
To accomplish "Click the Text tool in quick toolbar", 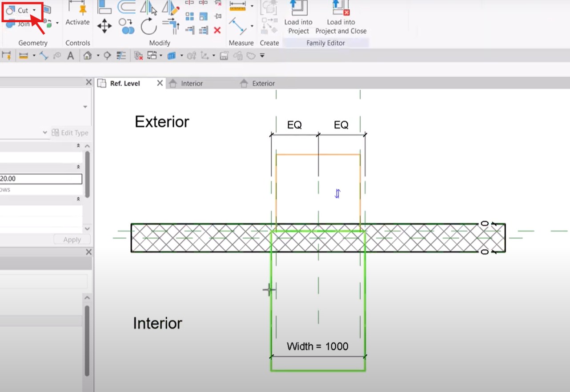I will coord(70,56).
